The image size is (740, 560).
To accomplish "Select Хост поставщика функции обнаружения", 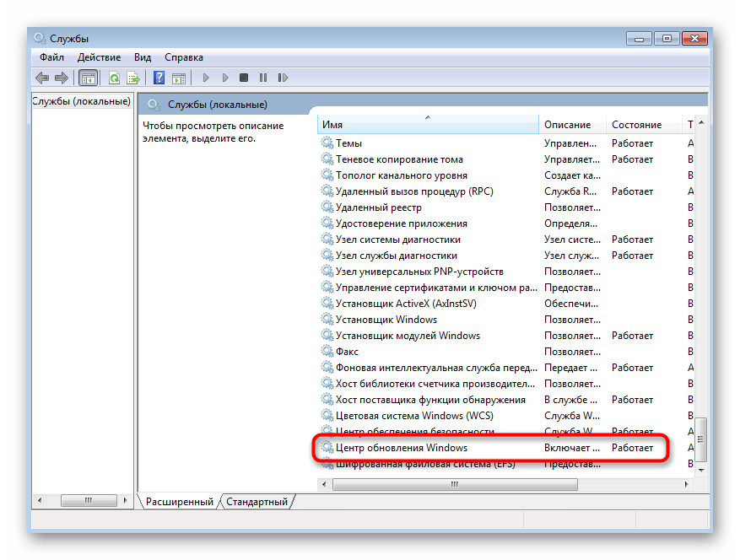I will tap(430, 400).
